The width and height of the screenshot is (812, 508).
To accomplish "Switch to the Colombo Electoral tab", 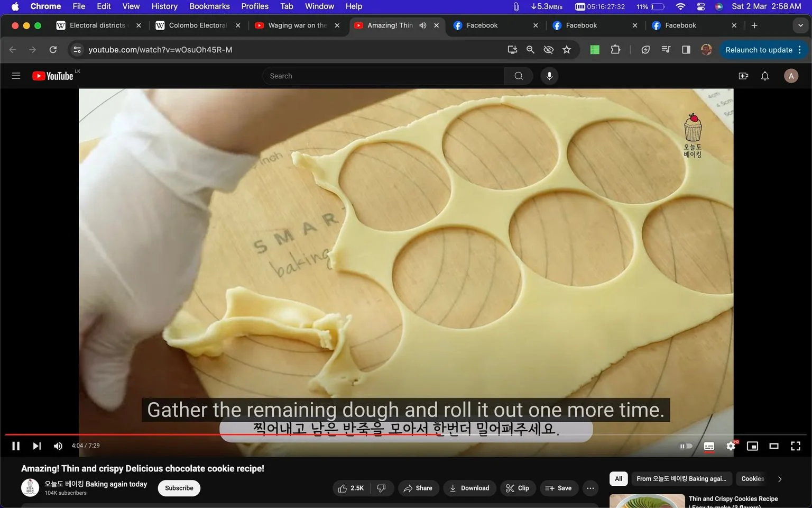I will pos(198,25).
